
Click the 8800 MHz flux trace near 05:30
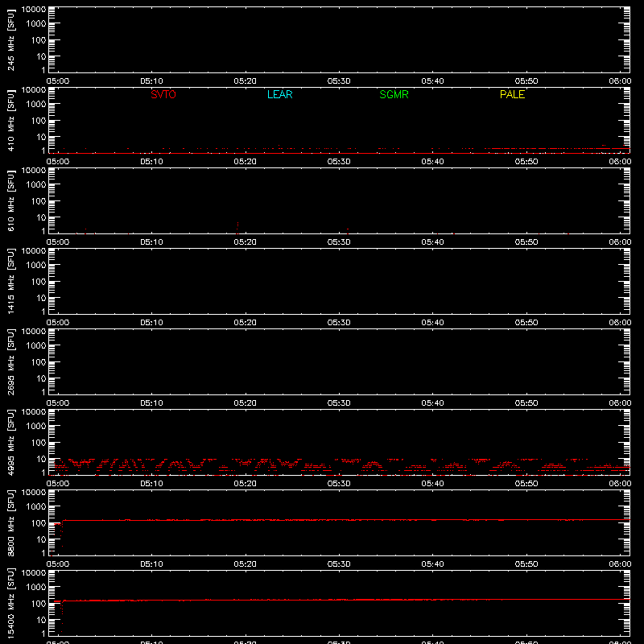click(339, 520)
